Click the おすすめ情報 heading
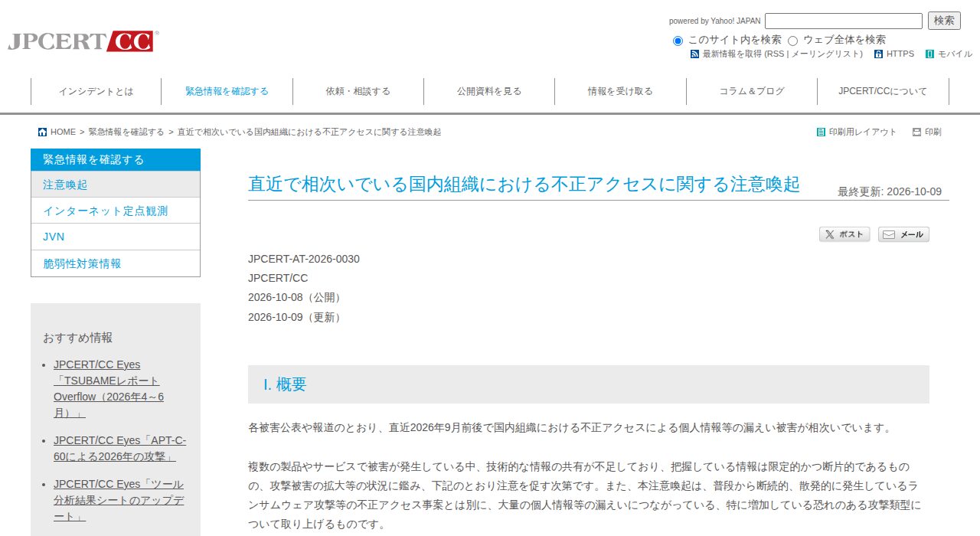The image size is (980, 536). coord(77,338)
